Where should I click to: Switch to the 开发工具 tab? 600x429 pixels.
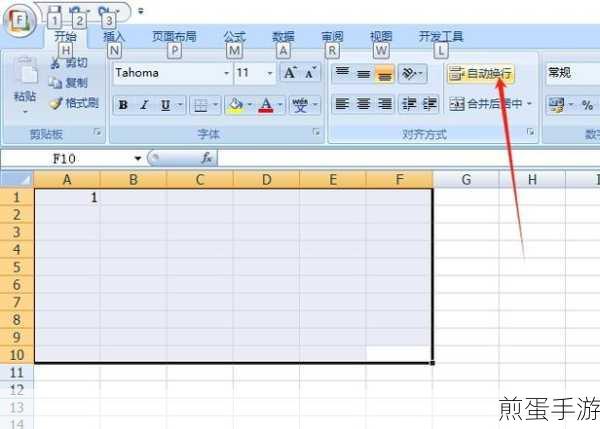coord(441,37)
